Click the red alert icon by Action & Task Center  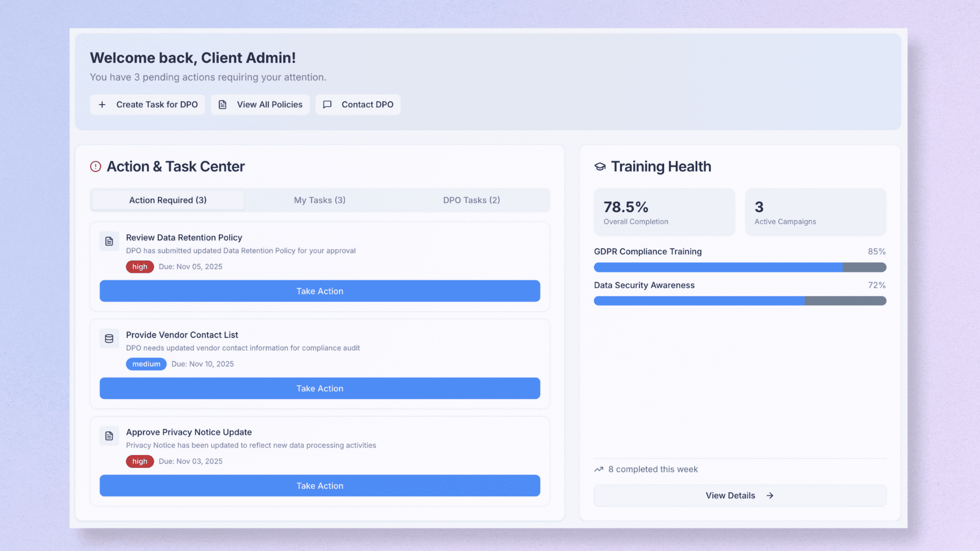click(95, 167)
